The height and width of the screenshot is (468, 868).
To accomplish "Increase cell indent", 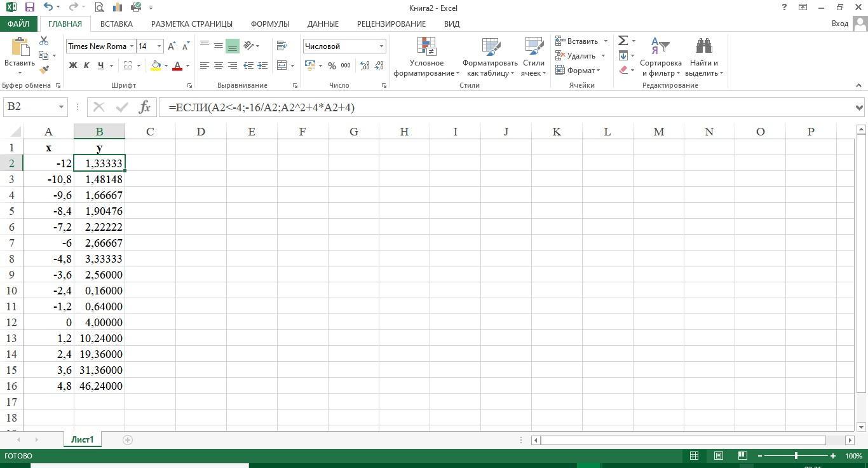I will click(x=262, y=65).
